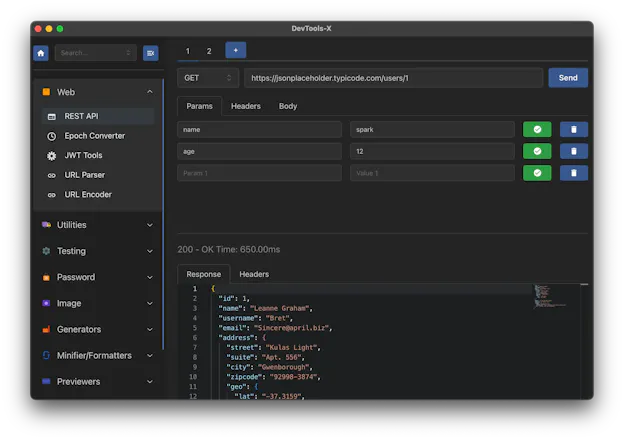The height and width of the screenshot is (440, 624).
Task: Click the empty Param 1 field
Action: pos(259,173)
